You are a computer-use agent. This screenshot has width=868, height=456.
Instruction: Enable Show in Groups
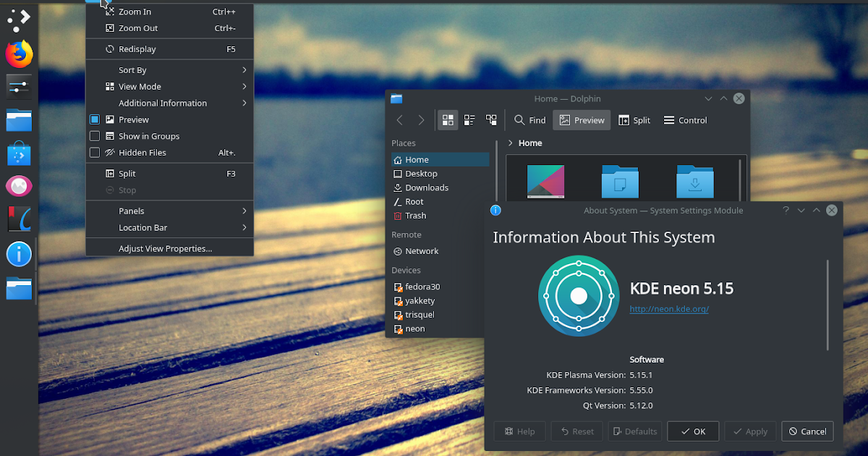95,135
